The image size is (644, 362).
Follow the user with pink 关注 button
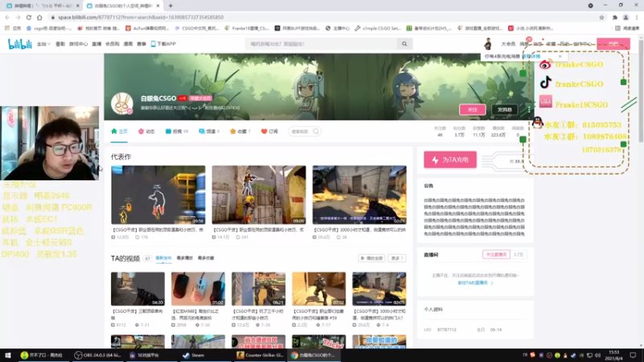click(x=473, y=109)
